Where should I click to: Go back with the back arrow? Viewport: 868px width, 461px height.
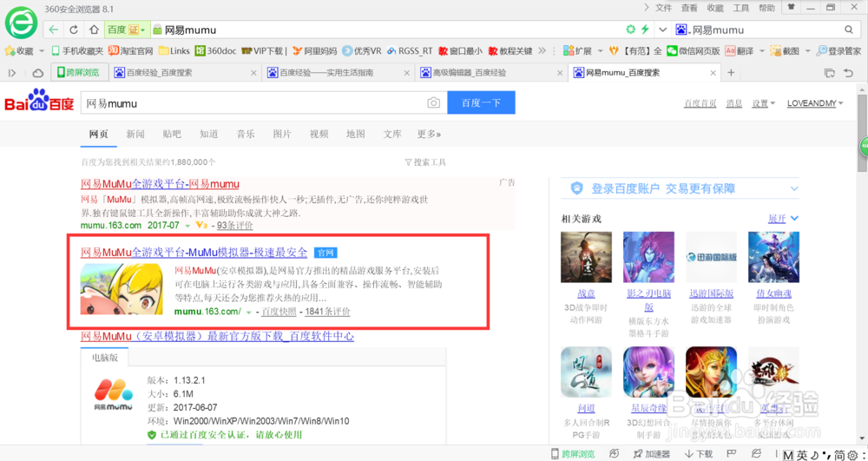pyautogui.click(x=53, y=30)
